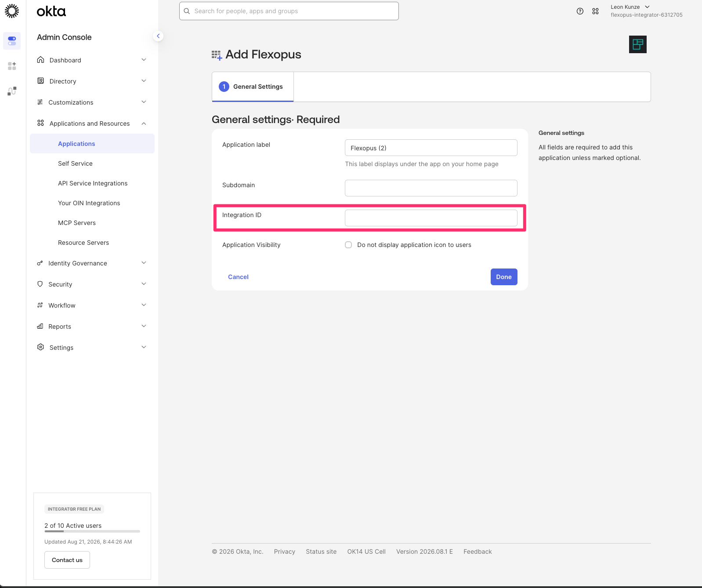Click the Dashboard home icon
The width and height of the screenshot is (702, 588).
pos(40,60)
